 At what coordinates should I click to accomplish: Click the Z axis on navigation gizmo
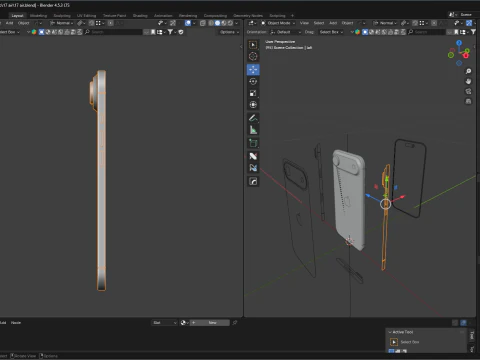(x=459, y=43)
